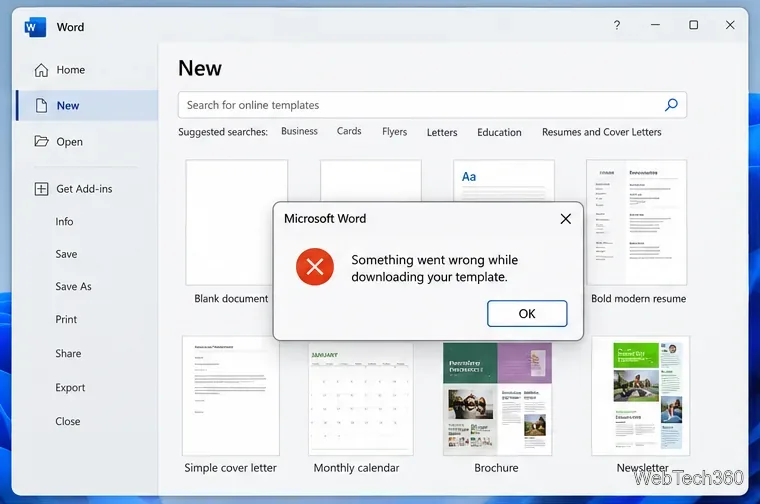
Task: Open Export in the sidebar
Action: point(70,388)
